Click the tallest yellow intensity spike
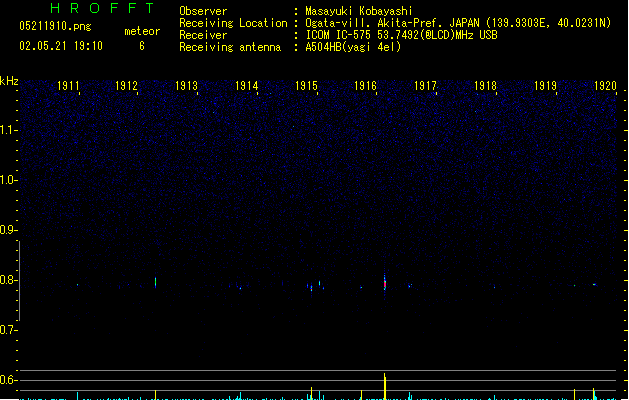 (385, 386)
